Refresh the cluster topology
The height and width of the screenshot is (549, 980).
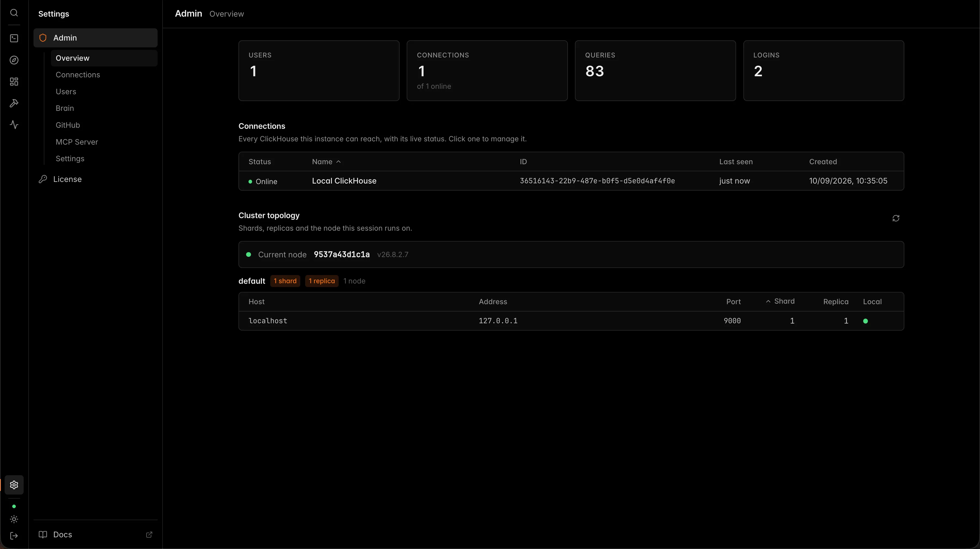click(x=896, y=218)
